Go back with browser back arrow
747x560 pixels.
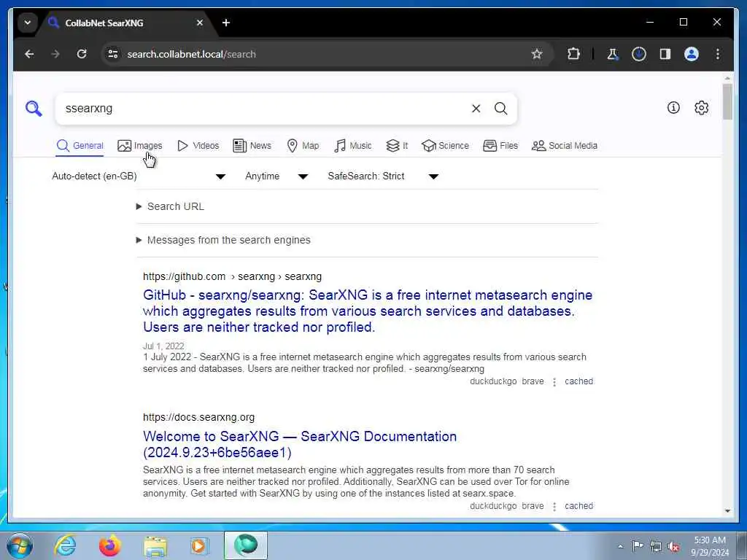pyautogui.click(x=29, y=54)
